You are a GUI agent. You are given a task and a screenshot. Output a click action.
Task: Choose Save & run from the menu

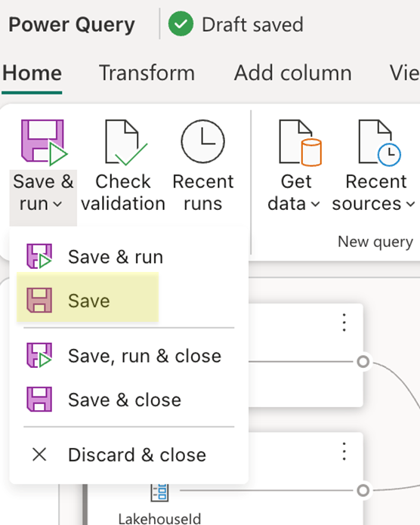[129, 257]
